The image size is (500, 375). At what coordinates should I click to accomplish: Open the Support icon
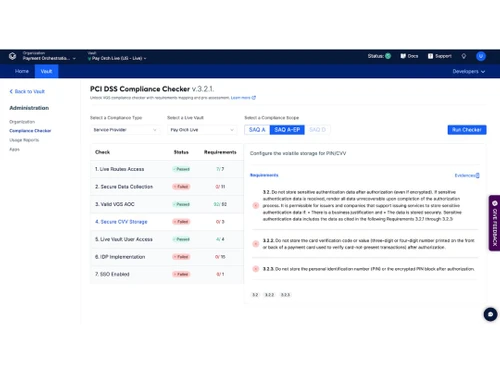point(430,56)
